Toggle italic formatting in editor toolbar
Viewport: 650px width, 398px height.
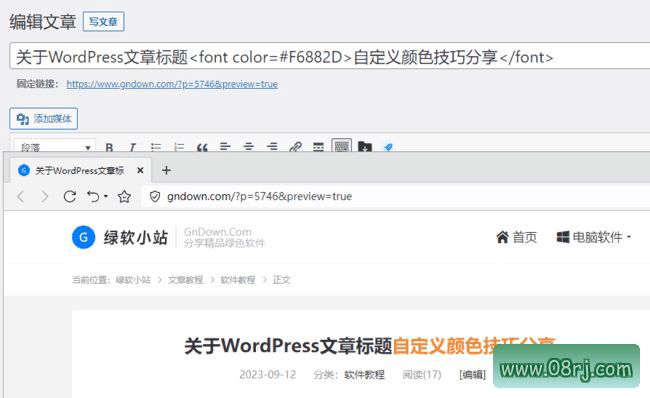click(x=132, y=147)
